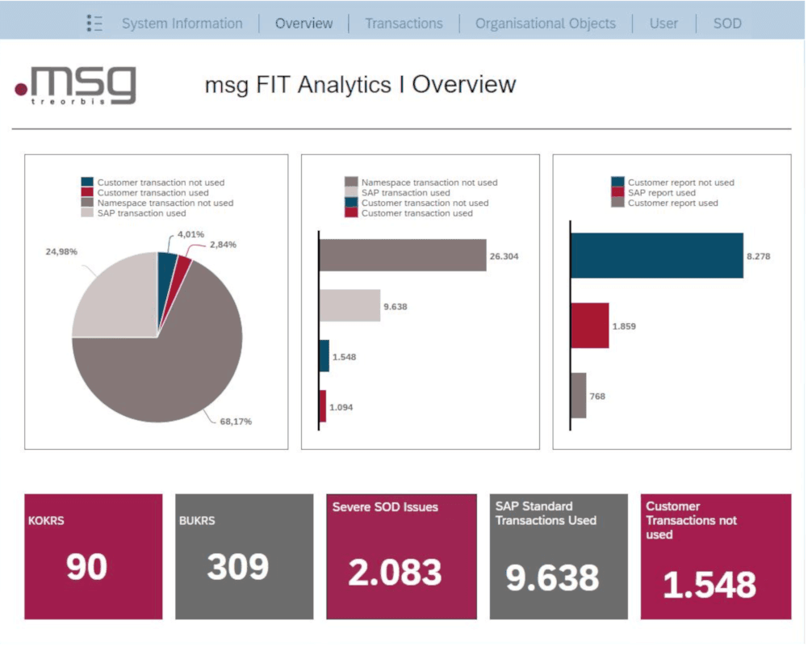
Task: Click the 1.859 bar value label
Action: point(624,326)
